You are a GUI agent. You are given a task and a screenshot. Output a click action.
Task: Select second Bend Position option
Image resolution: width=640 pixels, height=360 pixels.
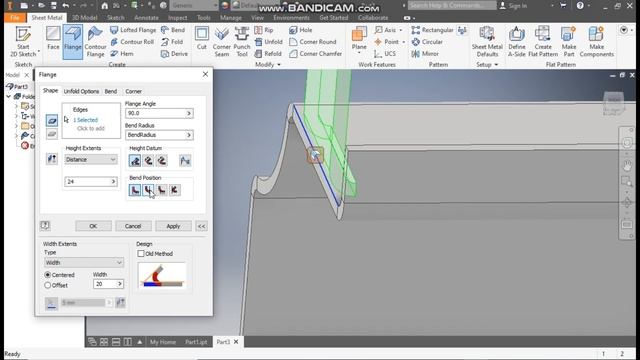pyautogui.click(x=148, y=190)
